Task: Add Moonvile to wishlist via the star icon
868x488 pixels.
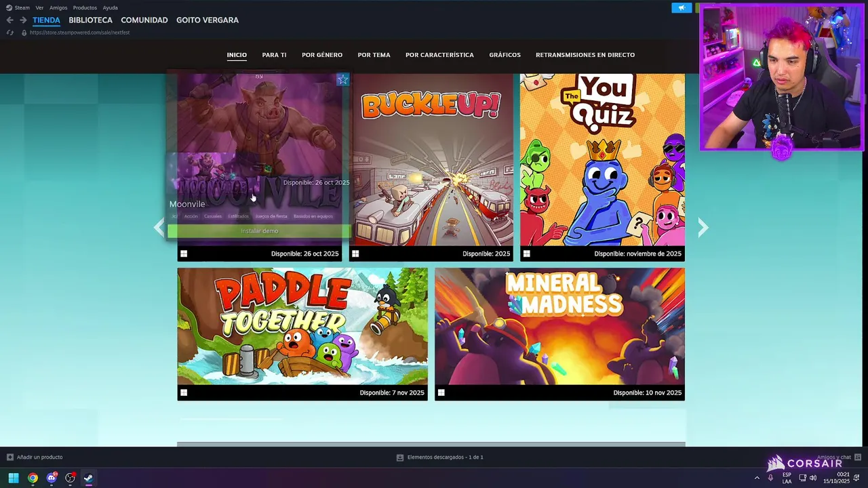Action: pyautogui.click(x=342, y=80)
